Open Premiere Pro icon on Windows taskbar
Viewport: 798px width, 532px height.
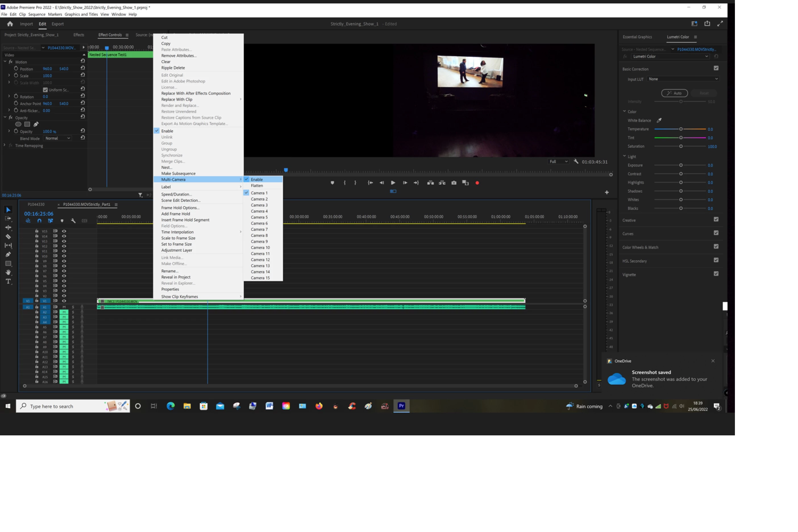coord(401,406)
